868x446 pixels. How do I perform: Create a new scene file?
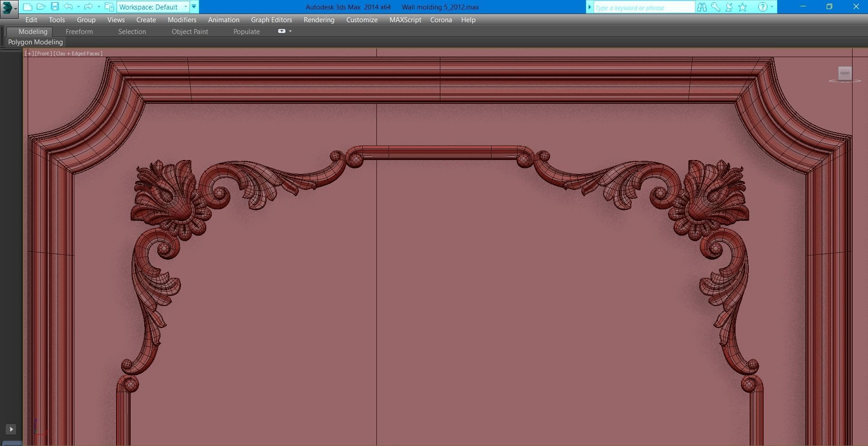pyautogui.click(x=28, y=7)
